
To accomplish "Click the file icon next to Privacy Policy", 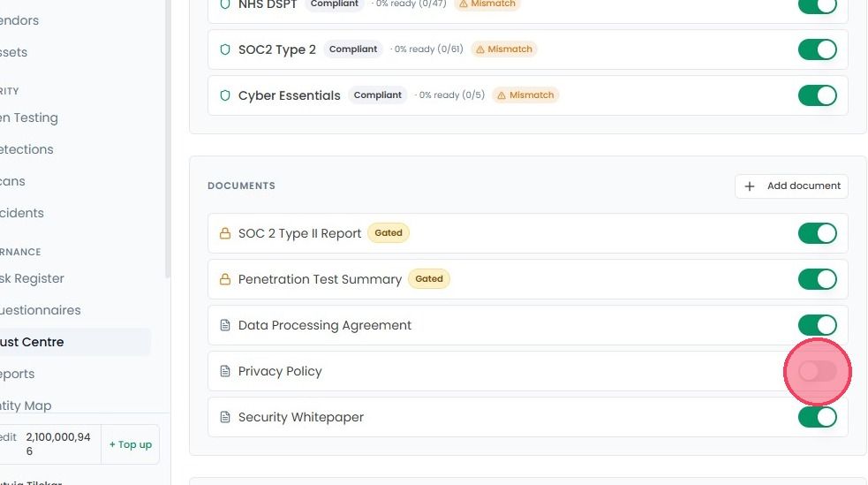I will (x=225, y=371).
